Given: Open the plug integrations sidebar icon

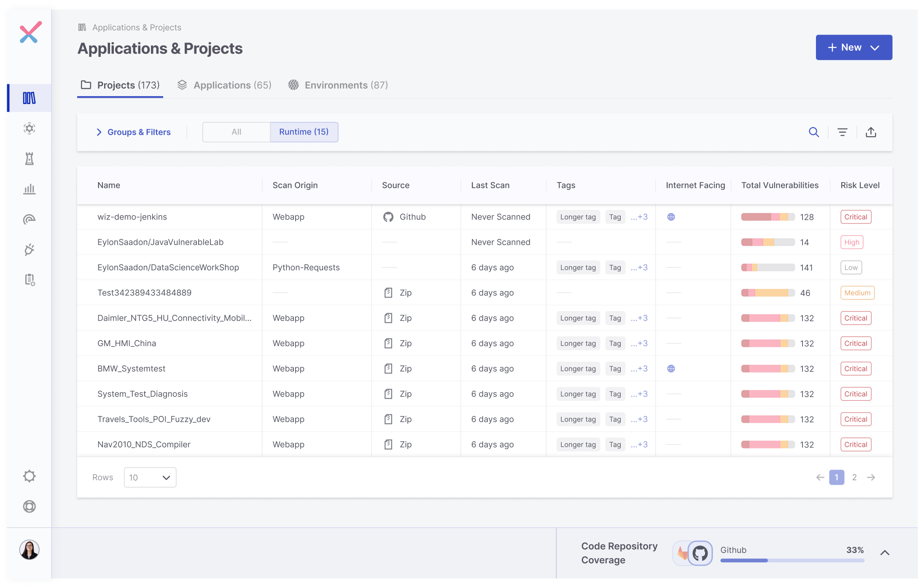Looking at the screenshot, I should coord(30,250).
